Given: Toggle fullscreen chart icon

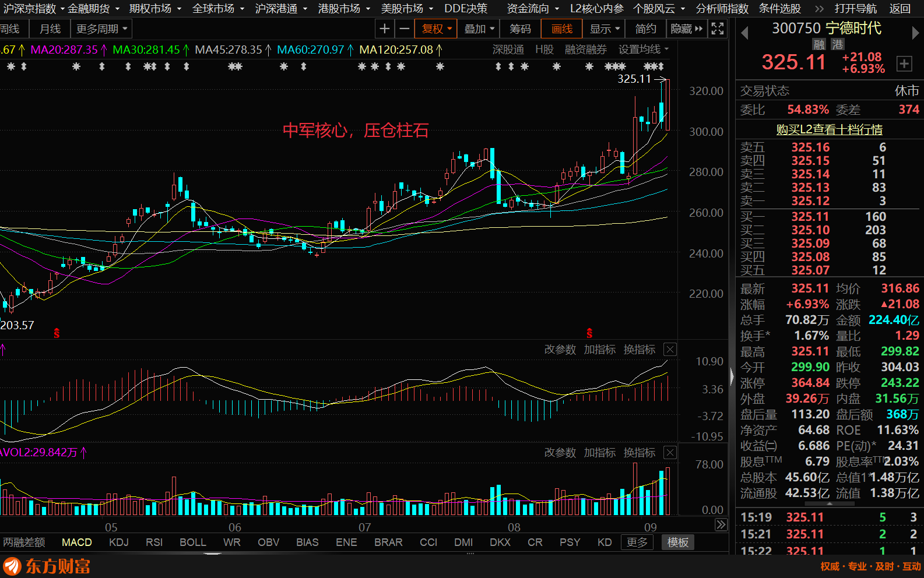Looking at the screenshot, I should pos(718,29).
